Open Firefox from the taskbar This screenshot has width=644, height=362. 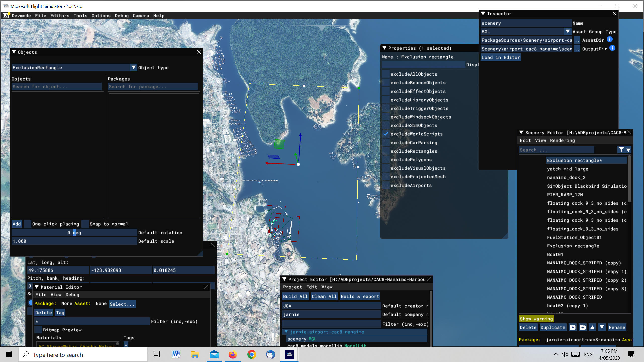point(233,354)
